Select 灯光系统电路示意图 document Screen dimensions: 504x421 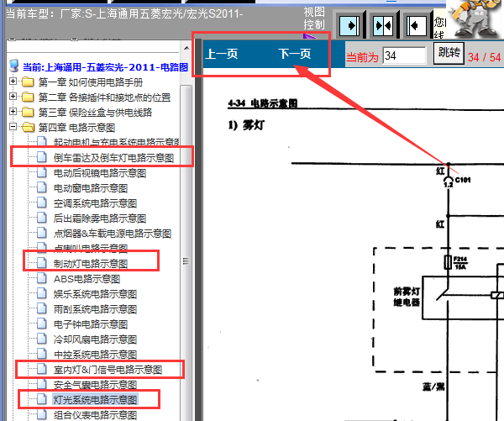(95, 400)
